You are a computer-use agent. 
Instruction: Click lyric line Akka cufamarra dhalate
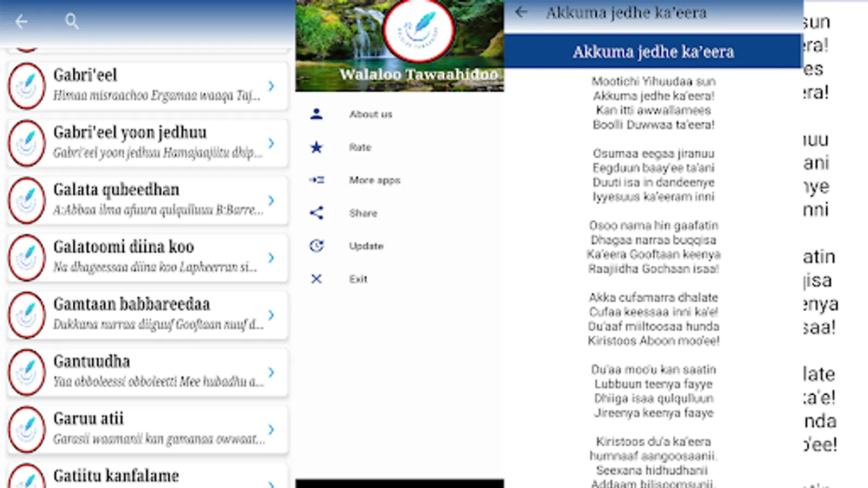[x=654, y=298]
